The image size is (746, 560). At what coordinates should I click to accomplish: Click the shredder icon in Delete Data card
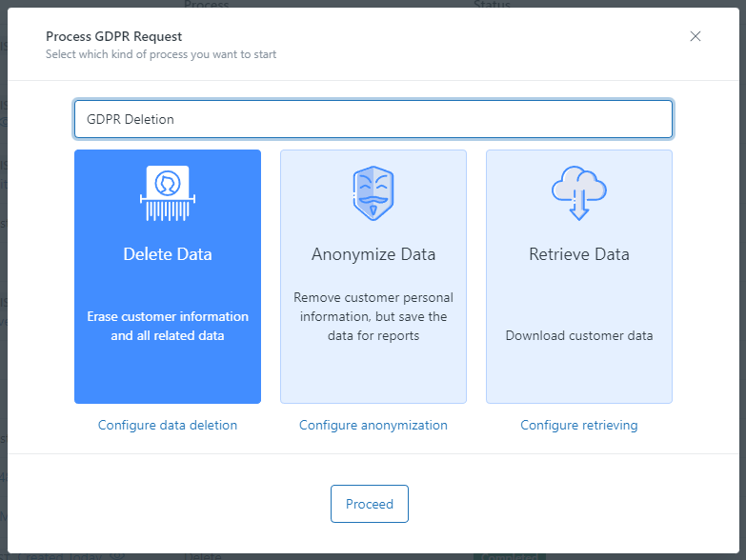[x=168, y=193]
